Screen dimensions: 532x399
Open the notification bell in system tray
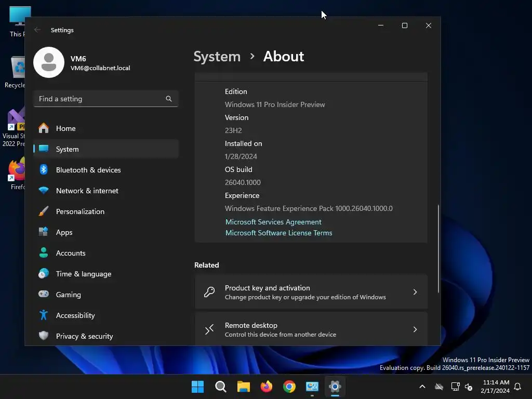point(518,387)
